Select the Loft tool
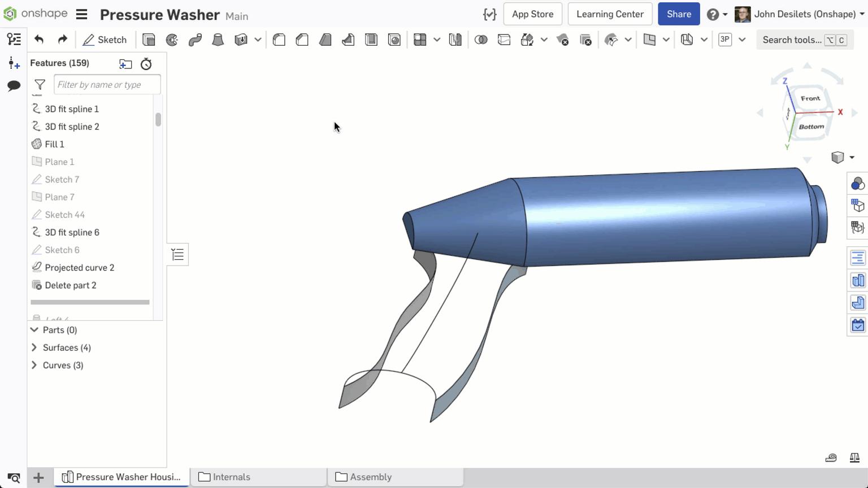The image size is (868, 488). pyautogui.click(x=218, y=40)
